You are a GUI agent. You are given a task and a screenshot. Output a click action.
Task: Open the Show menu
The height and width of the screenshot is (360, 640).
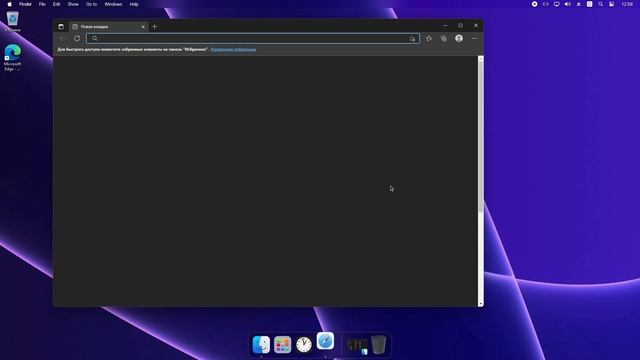[x=73, y=4]
